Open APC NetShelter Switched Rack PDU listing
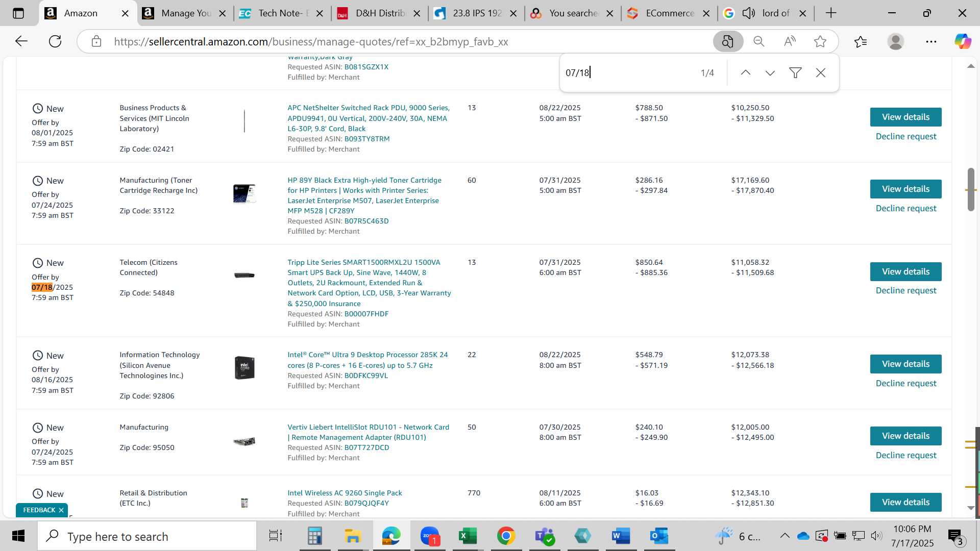Viewport: 980px width, 551px height. (x=368, y=118)
